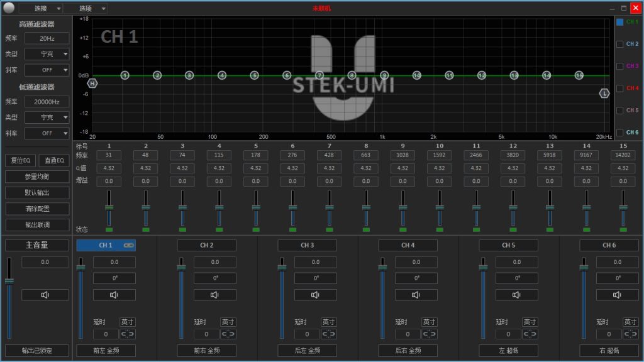Mute CH 4 speaker icon
This screenshot has width=644, height=362.
[x=416, y=295]
